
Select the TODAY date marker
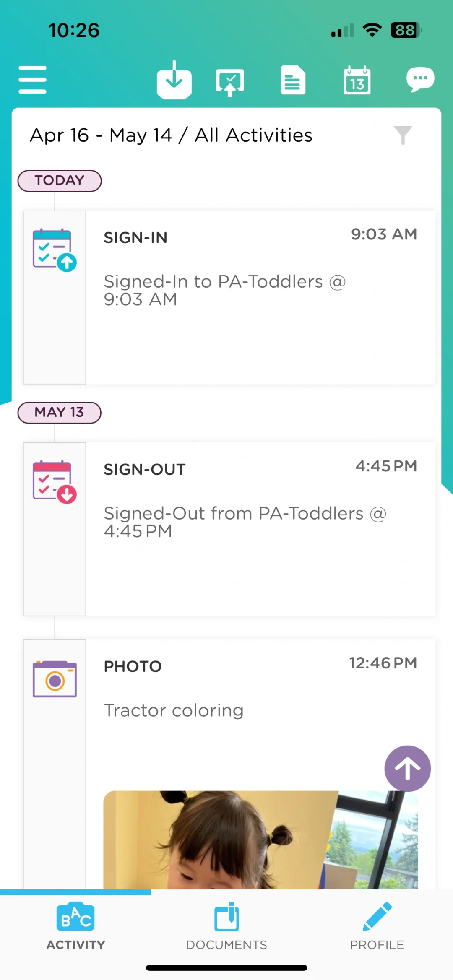point(60,181)
